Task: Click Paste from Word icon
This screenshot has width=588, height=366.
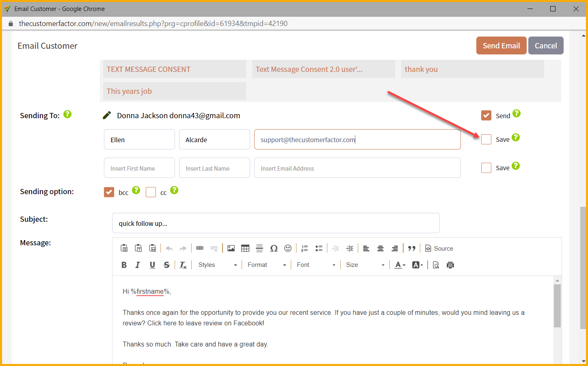Action: (x=153, y=248)
